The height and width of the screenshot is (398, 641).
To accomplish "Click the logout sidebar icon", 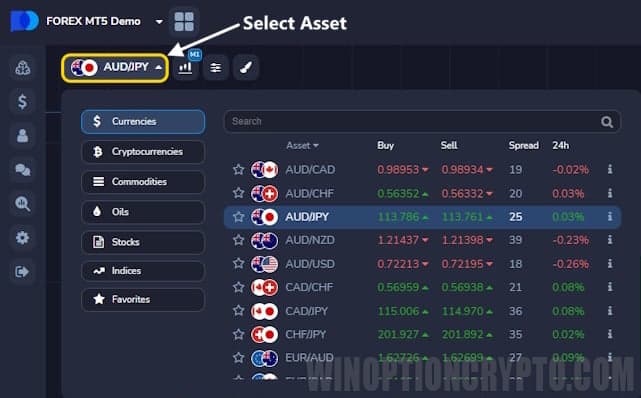I will click(x=22, y=271).
